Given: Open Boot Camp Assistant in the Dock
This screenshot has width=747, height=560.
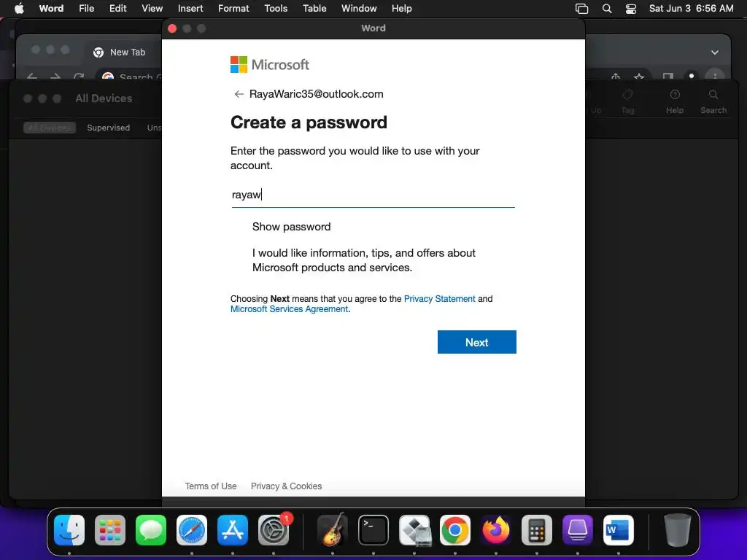Looking at the screenshot, I should coord(414,530).
